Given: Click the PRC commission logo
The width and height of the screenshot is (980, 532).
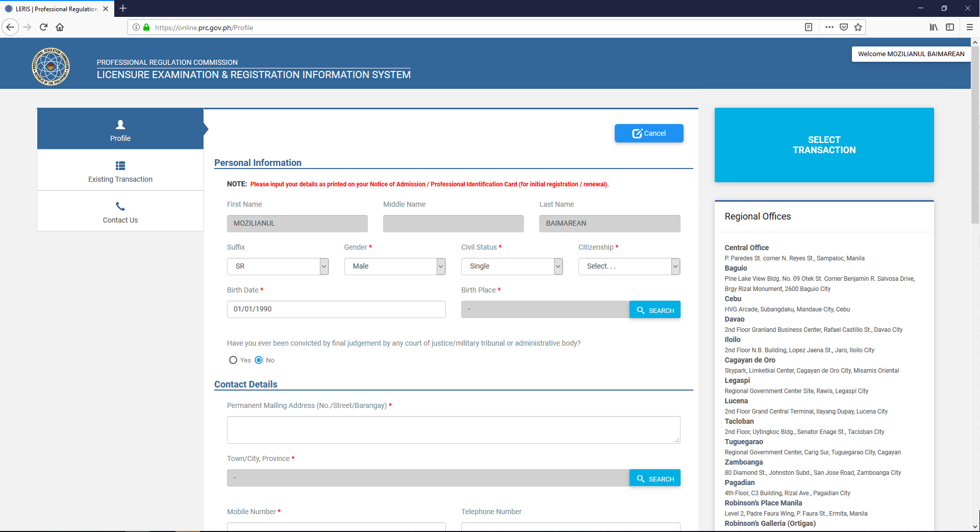Looking at the screenshot, I should (x=51, y=66).
